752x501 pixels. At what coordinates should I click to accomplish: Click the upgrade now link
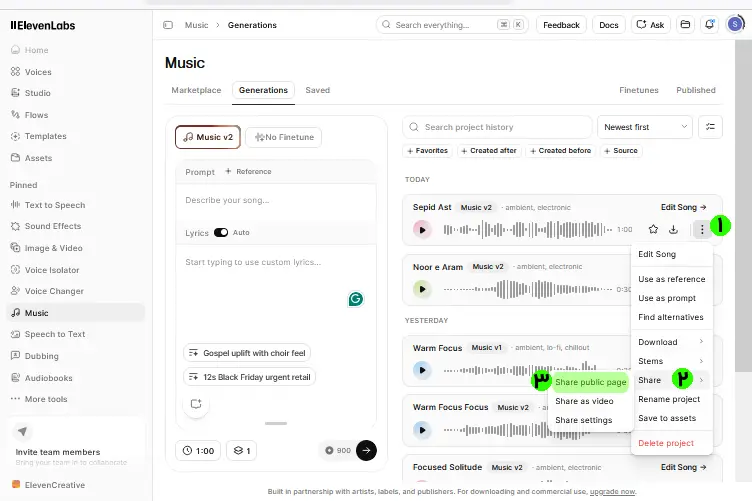click(612, 491)
